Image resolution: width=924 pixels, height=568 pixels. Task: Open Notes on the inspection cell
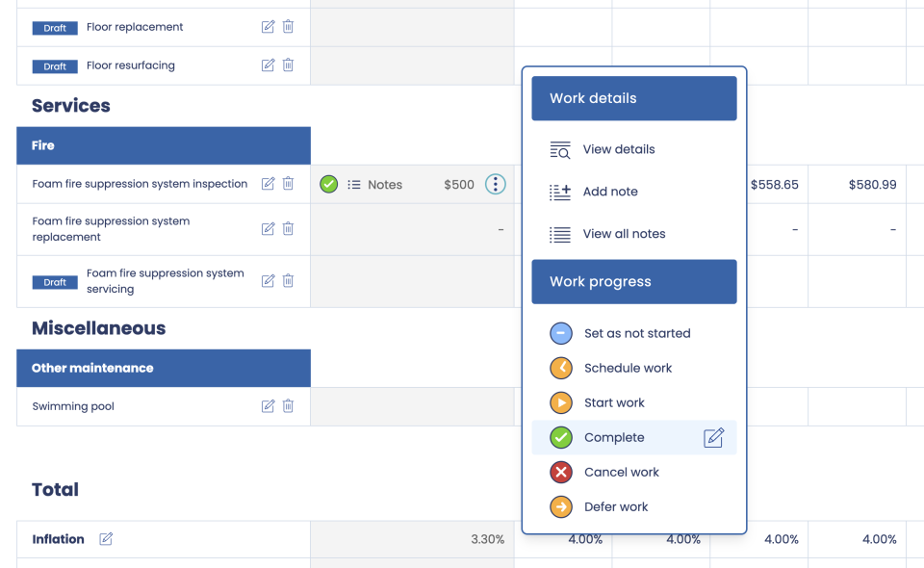coord(375,185)
